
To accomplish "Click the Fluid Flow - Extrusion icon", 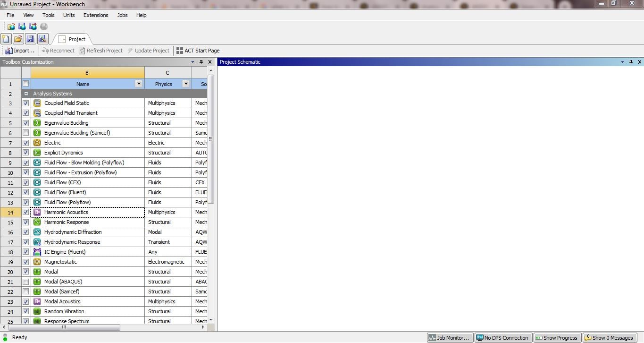I will [37, 172].
